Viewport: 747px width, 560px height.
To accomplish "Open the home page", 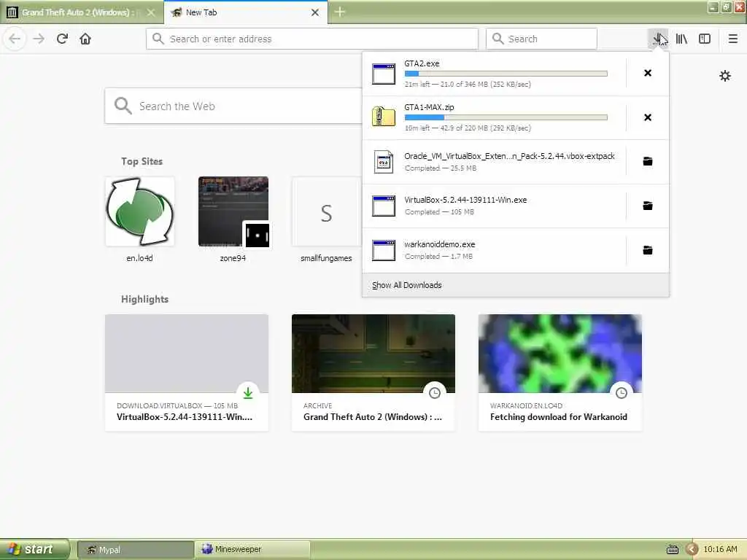I will point(85,39).
